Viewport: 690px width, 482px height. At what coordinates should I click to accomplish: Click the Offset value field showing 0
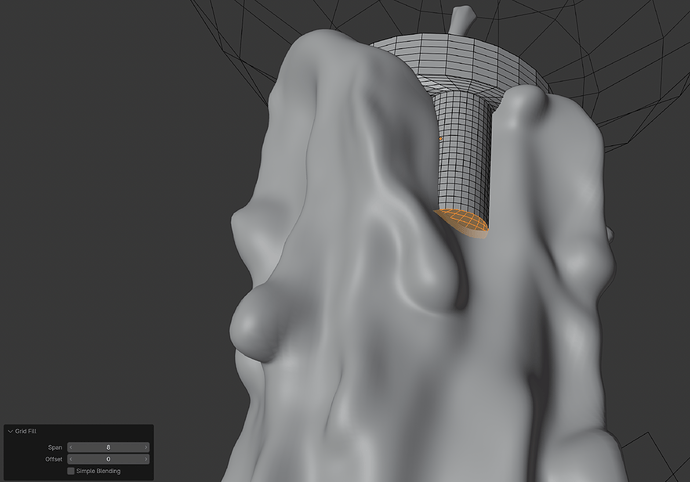[x=108, y=459]
